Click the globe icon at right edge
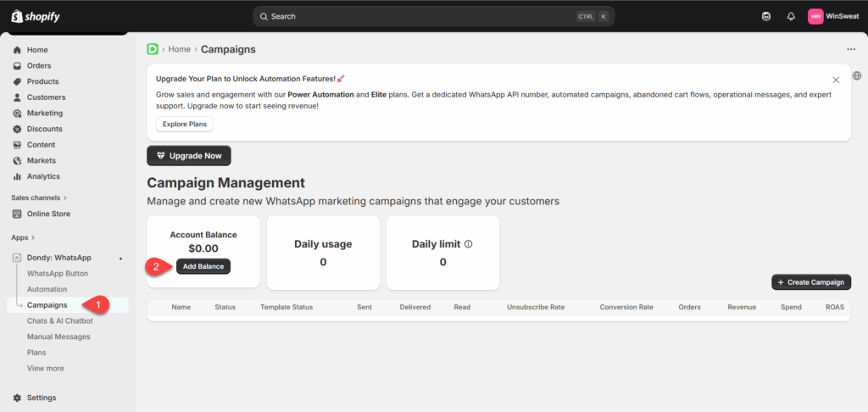This screenshot has height=412, width=868. click(857, 75)
